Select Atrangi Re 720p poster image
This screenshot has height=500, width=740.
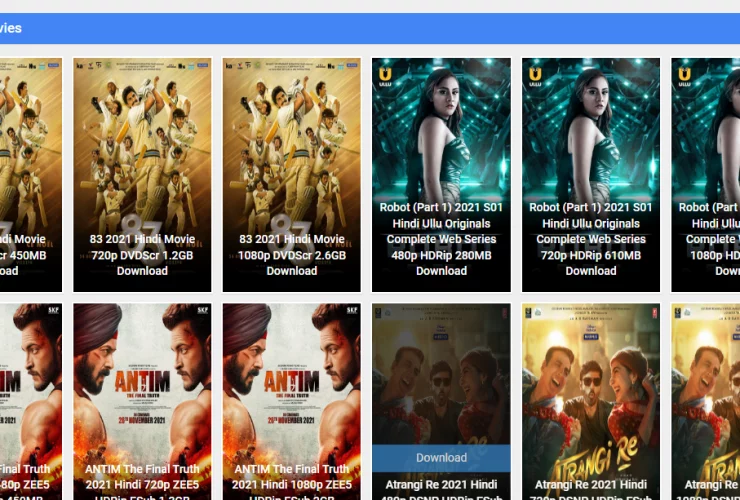click(x=591, y=380)
